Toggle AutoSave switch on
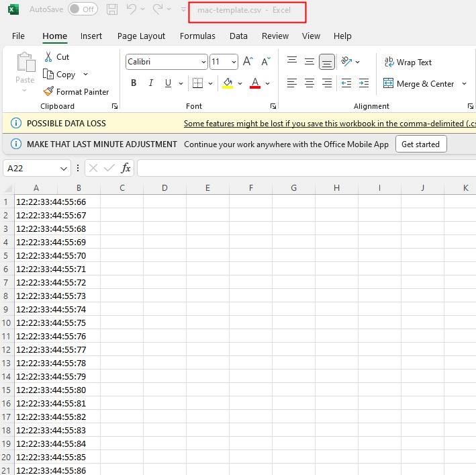Image resolution: width=476 pixels, height=475 pixels. pyautogui.click(x=83, y=9)
